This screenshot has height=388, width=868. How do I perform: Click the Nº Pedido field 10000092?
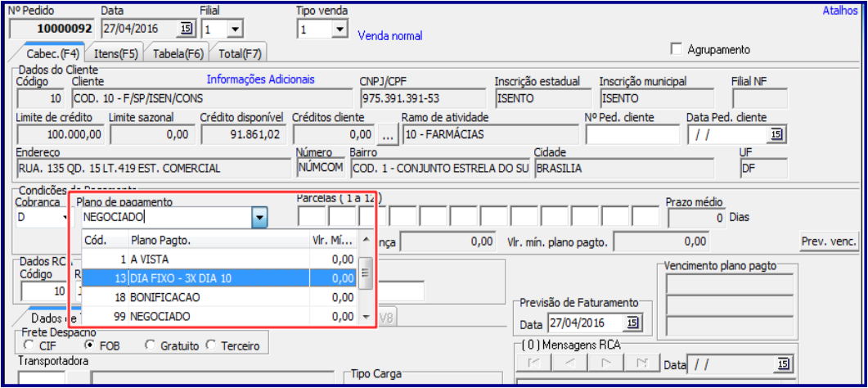pyautogui.click(x=52, y=29)
